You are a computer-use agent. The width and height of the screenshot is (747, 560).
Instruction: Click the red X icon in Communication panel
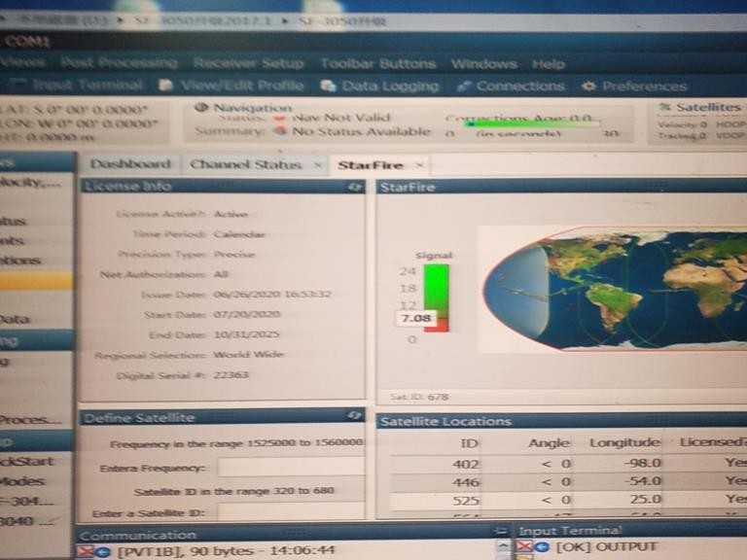tap(85, 550)
